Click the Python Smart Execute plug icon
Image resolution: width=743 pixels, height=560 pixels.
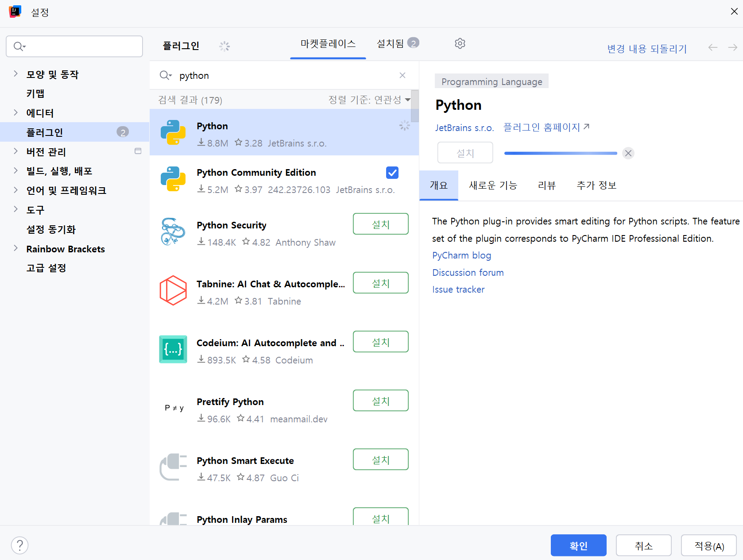(173, 467)
